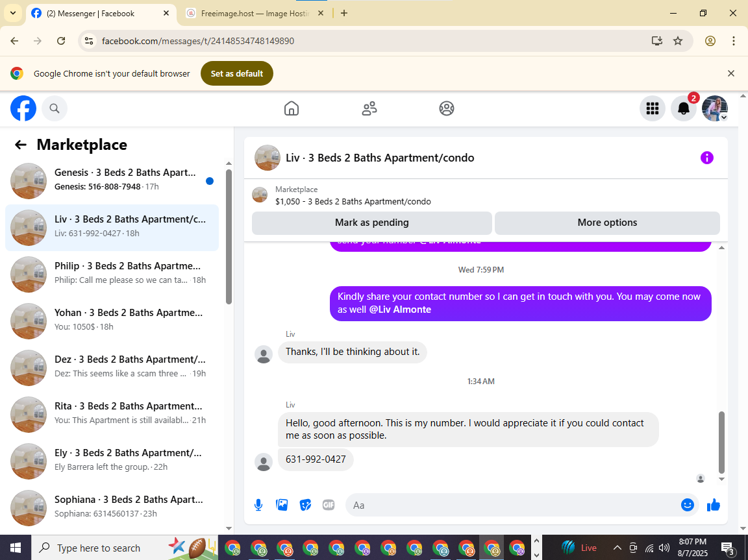The width and height of the screenshot is (748, 560).
Task: Open the Philip conversation
Action: [112, 274]
